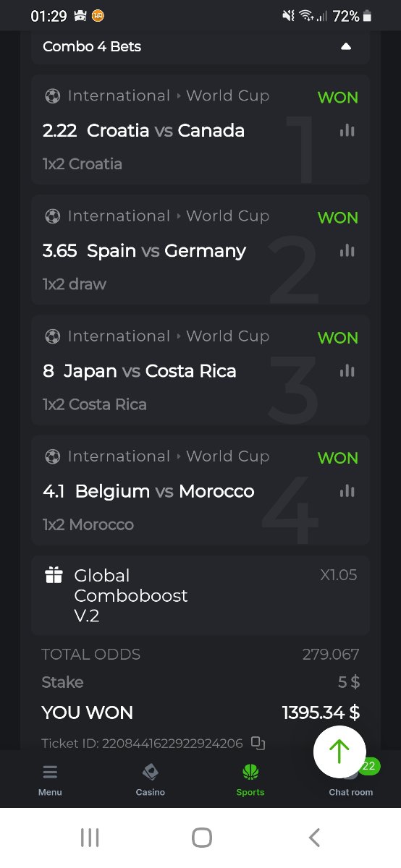Click the Global Comboboost gift icon
Image resolution: width=401 pixels, height=868 pixels.
(x=54, y=575)
